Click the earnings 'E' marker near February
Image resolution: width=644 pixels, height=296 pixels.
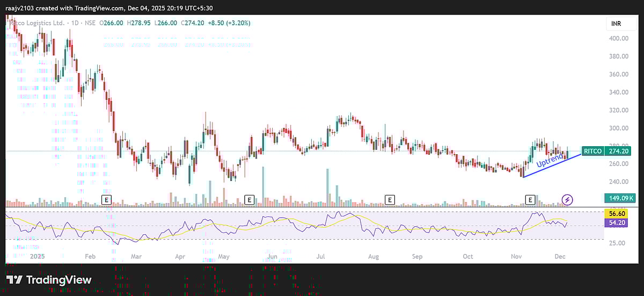coord(107,200)
